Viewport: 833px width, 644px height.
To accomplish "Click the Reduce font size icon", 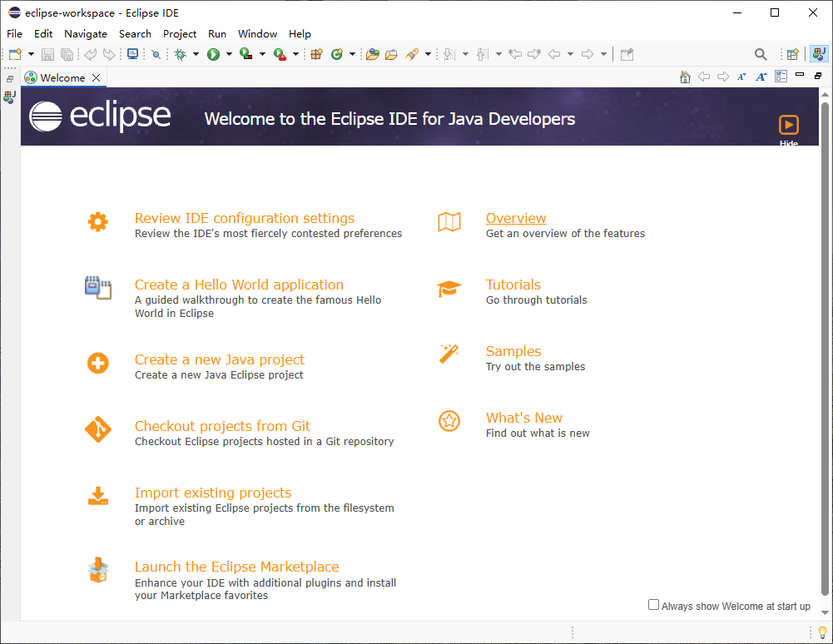I will tap(741, 77).
